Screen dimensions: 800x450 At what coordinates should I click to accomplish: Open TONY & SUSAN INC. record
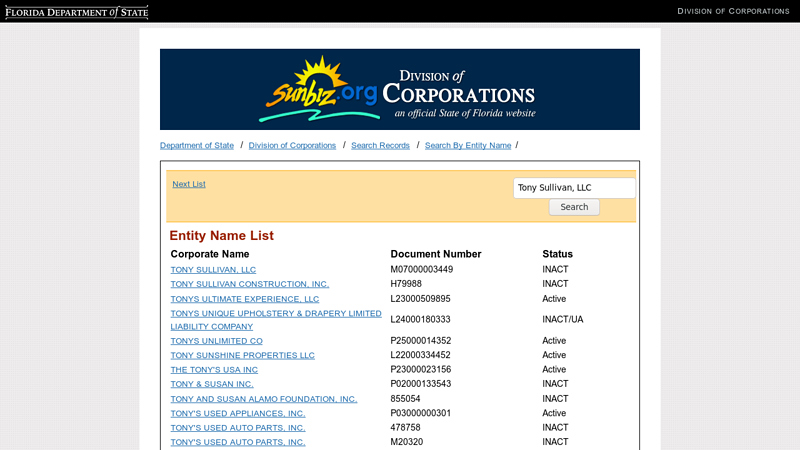click(x=212, y=384)
